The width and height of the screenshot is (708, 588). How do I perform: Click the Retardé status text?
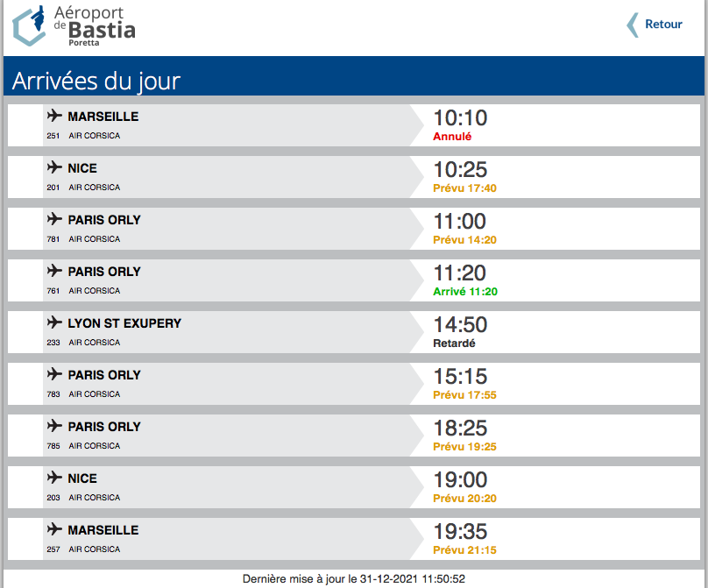tap(454, 344)
